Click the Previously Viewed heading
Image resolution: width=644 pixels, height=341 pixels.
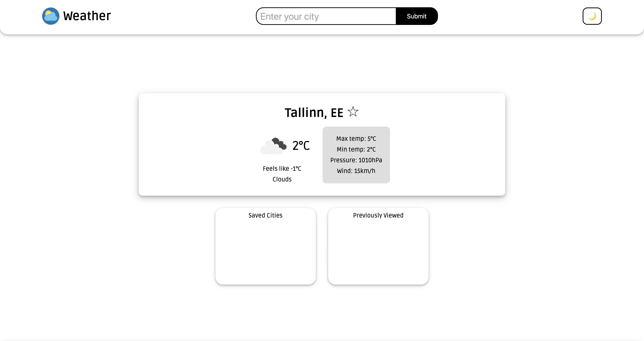point(378,215)
